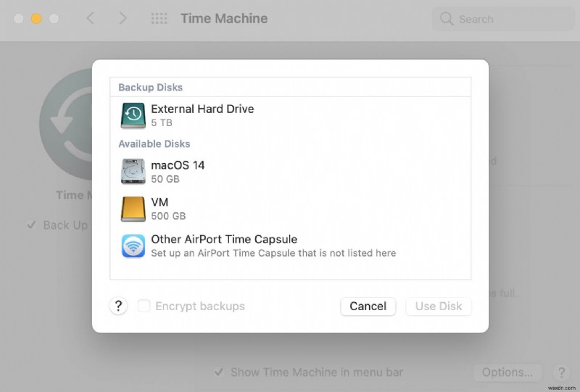Click the yellow VM drive icon
The width and height of the screenshot is (580, 392).
pos(133,209)
